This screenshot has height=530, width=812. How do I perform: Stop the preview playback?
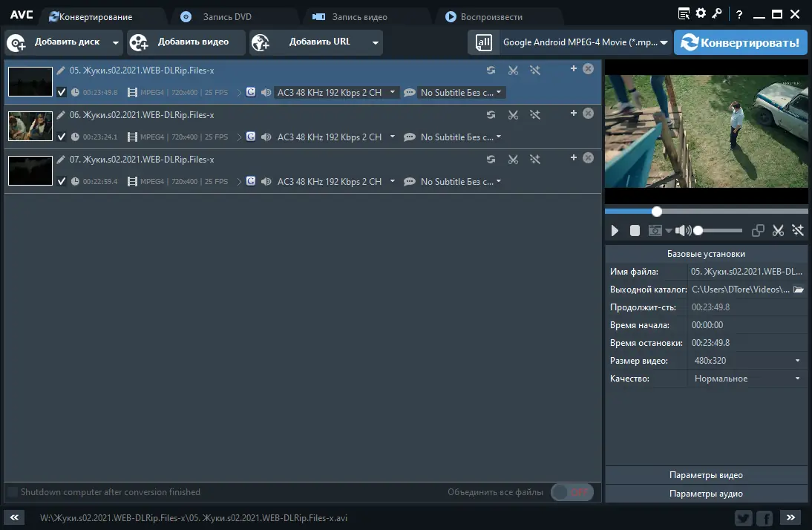coord(635,231)
